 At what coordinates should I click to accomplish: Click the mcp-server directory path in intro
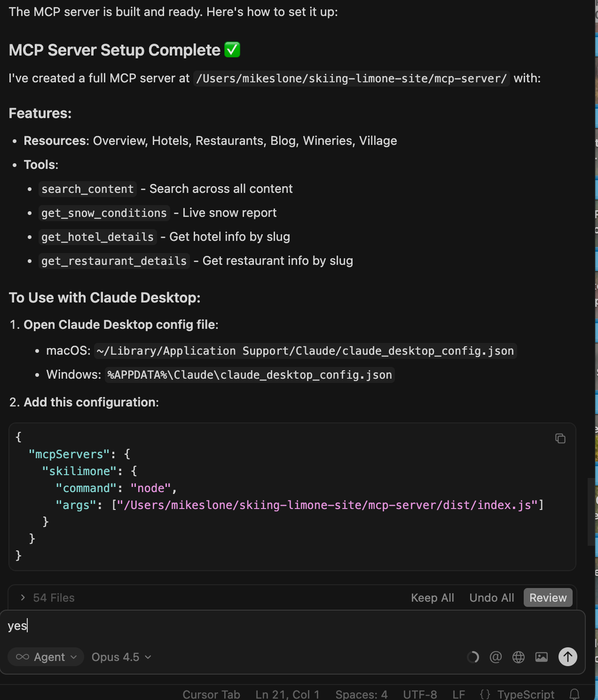pyautogui.click(x=351, y=79)
